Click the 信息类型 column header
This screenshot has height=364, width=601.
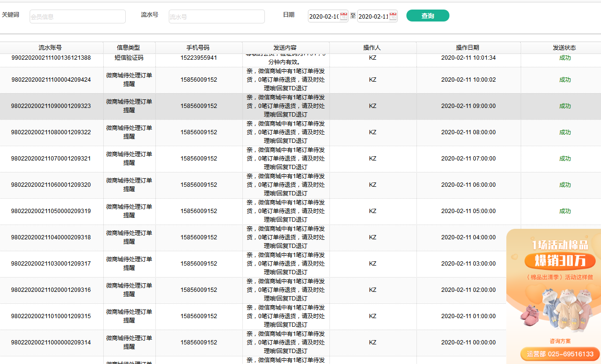[x=129, y=48]
